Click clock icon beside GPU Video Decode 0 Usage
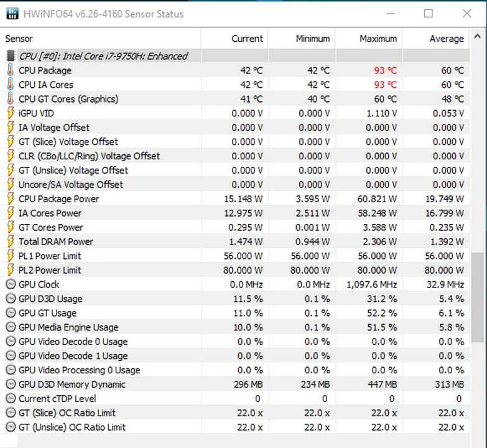Image resolution: width=487 pixels, height=448 pixels. coord(11,342)
